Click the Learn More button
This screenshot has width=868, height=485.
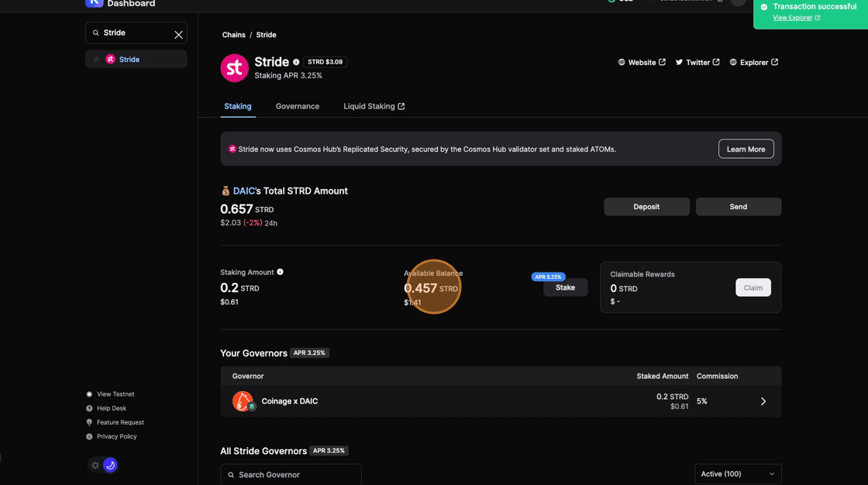(746, 149)
